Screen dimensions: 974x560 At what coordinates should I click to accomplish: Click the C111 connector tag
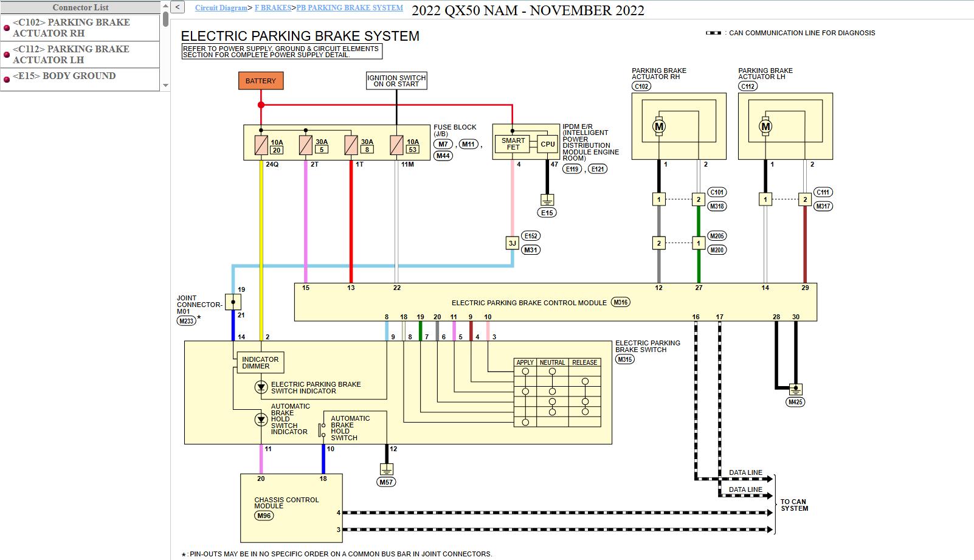(x=823, y=192)
